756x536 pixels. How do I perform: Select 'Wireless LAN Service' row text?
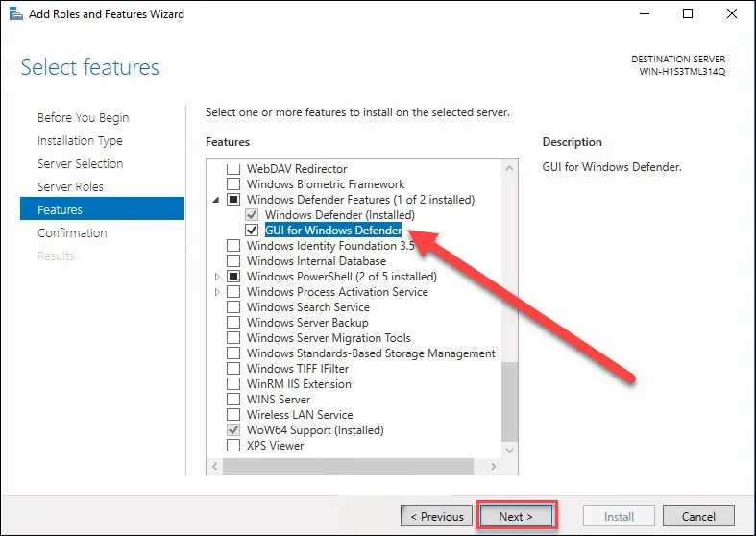[300, 415]
